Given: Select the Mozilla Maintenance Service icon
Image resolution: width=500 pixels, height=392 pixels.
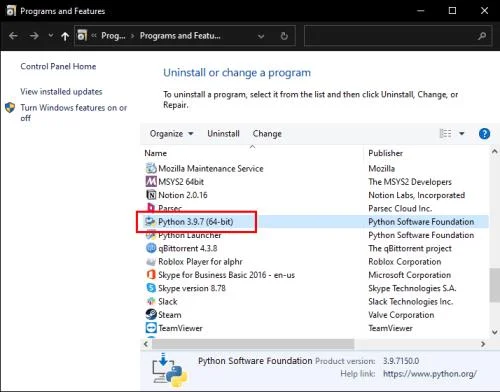Looking at the screenshot, I should click(151, 168).
